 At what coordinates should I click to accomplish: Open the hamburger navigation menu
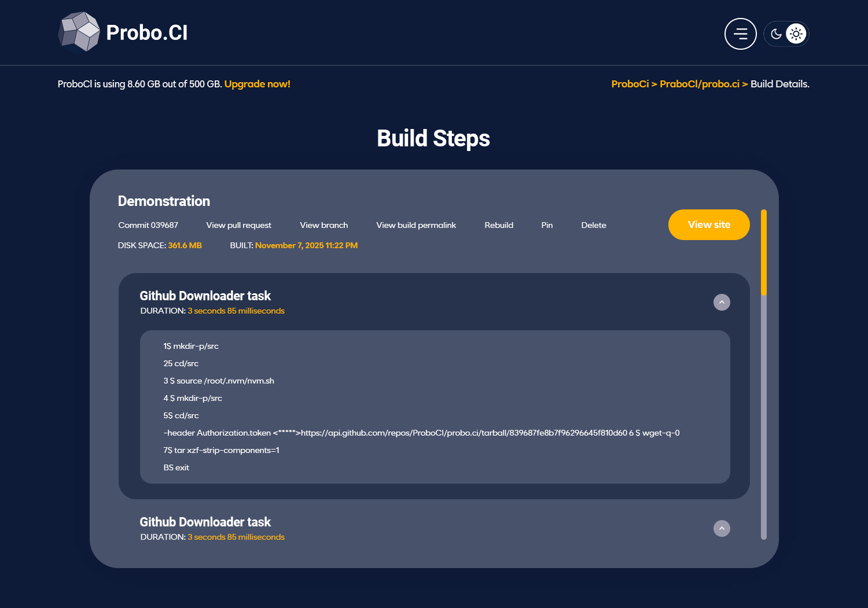pyautogui.click(x=741, y=34)
